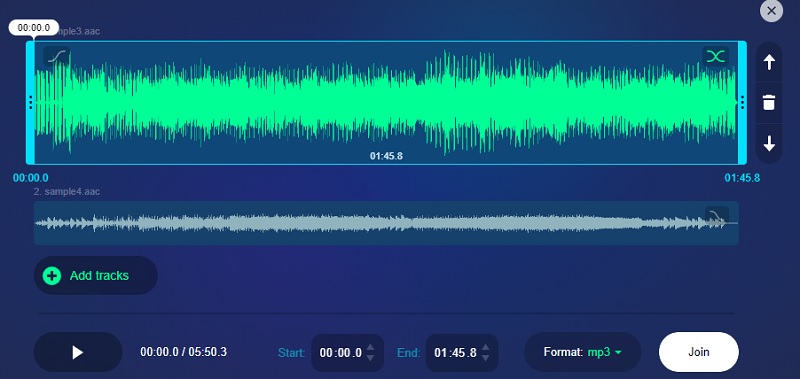Toggle crossfade on sample3 track
800x379 pixels.
click(x=715, y=56)
